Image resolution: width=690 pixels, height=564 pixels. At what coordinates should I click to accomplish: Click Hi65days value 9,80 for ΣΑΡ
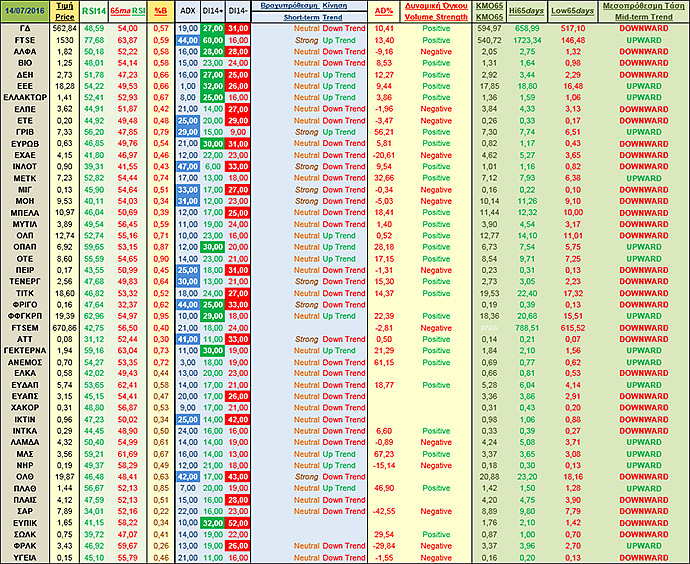pyautogui.click(x=527, y=511)
